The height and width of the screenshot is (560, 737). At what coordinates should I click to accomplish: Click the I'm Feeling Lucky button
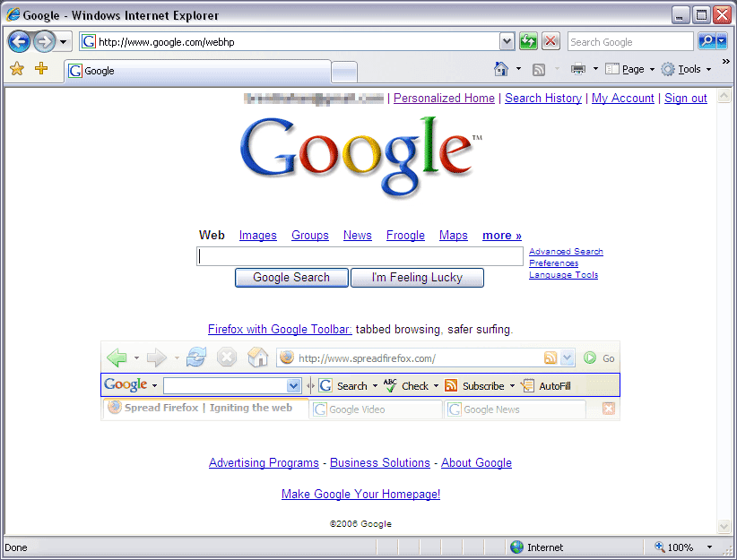click(x=418, y=278)
